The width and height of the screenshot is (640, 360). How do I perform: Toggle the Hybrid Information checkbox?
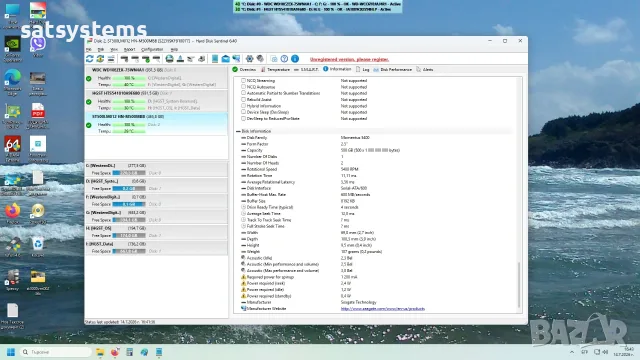point(243,106)
